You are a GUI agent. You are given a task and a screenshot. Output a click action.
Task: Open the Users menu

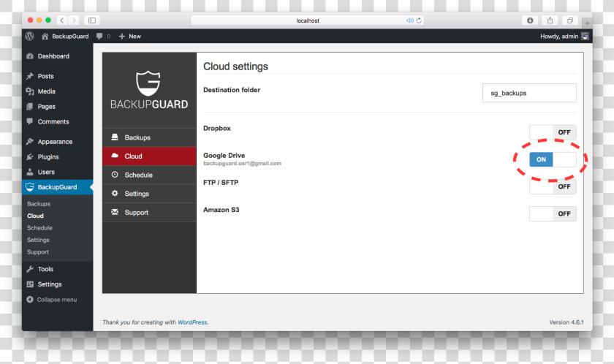pos(57,172)
